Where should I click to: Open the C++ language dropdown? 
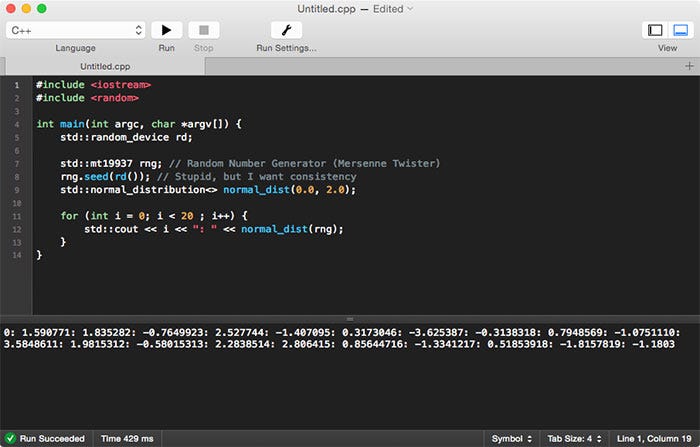tap(75, 30)
